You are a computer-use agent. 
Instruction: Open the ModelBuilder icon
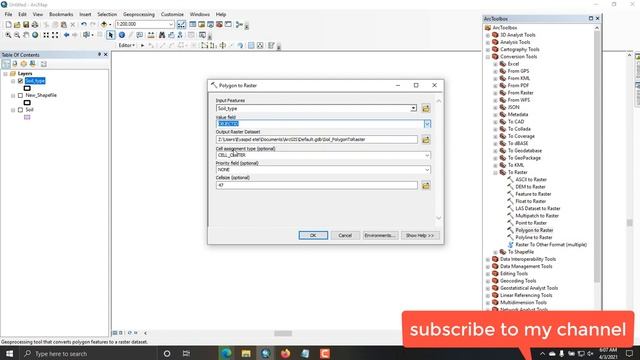tap(239, 24)
